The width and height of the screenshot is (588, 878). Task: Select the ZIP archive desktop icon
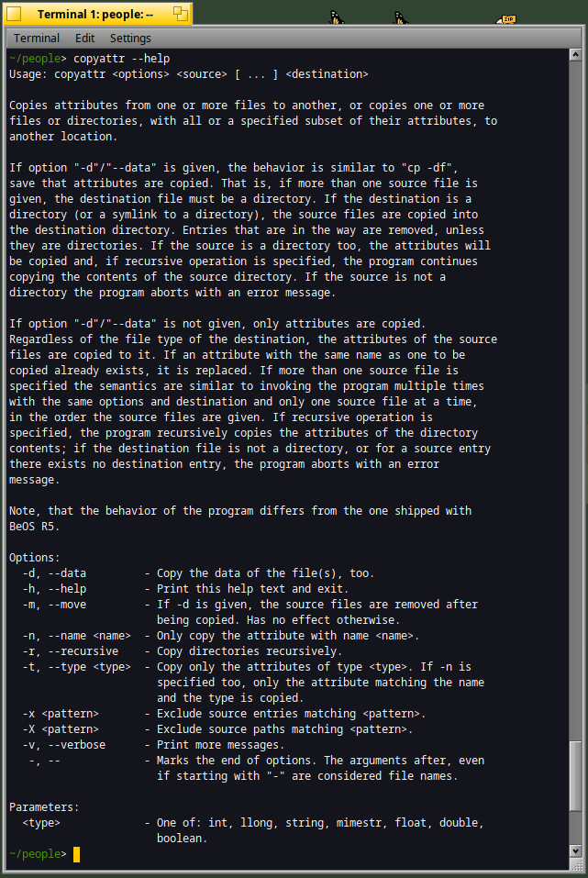pyautogui.click(x=506, y=19)
